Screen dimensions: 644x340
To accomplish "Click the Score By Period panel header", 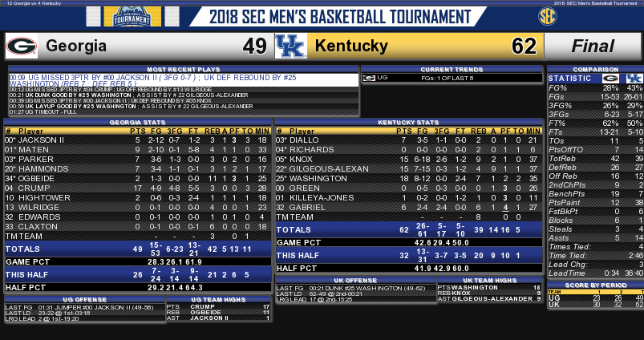I will (x=596, y=285).
